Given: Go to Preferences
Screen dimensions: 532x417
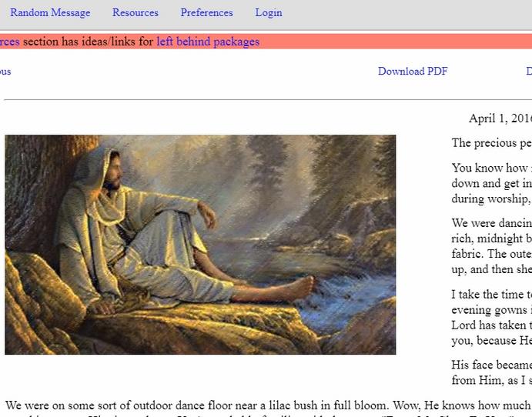Looking at the screenshot, I should [x=206, y=13].
